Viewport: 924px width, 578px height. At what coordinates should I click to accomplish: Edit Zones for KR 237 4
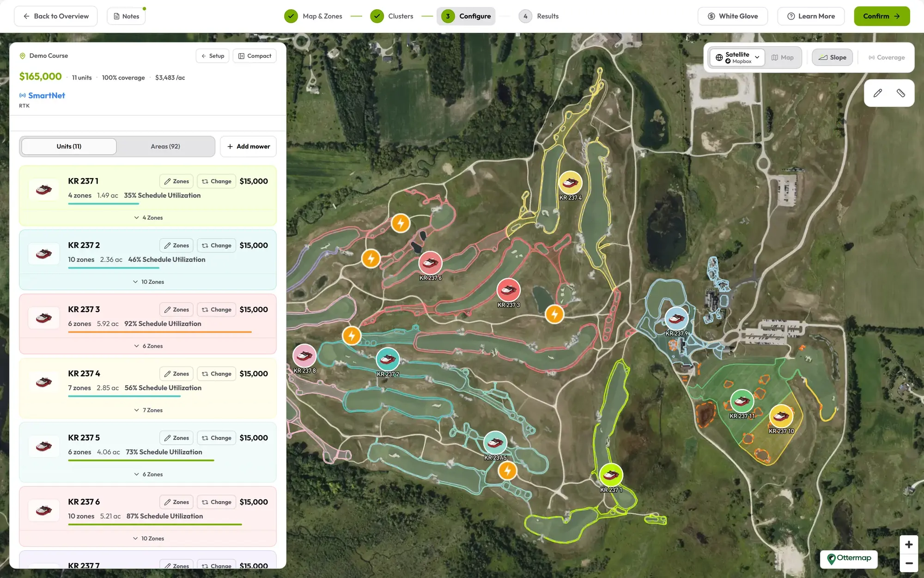[176, 374]
